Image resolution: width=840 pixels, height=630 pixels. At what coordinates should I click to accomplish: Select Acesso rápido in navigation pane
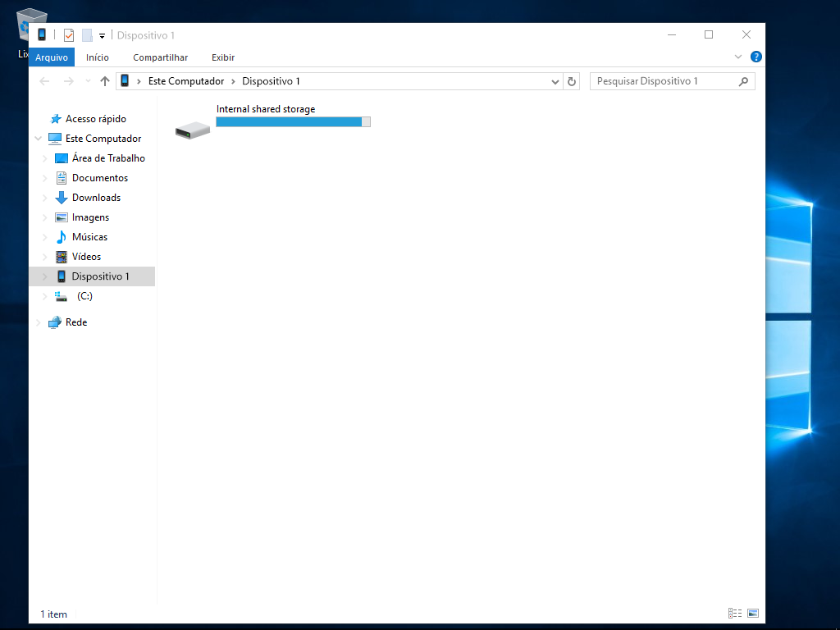coord(96,119)
